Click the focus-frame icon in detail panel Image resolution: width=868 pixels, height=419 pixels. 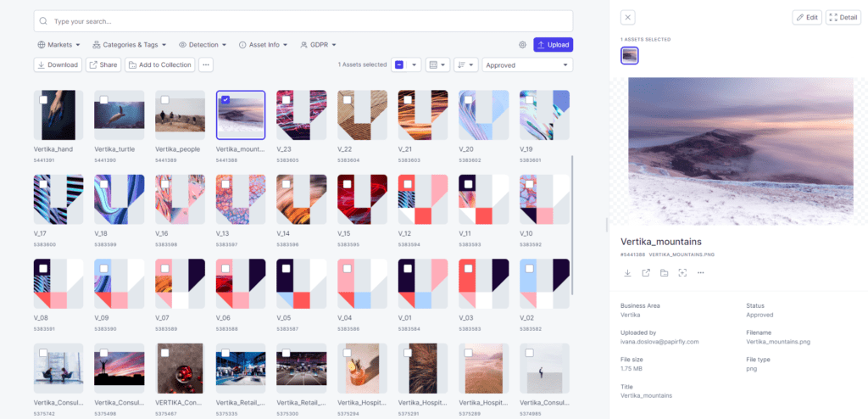click(682, 272)
